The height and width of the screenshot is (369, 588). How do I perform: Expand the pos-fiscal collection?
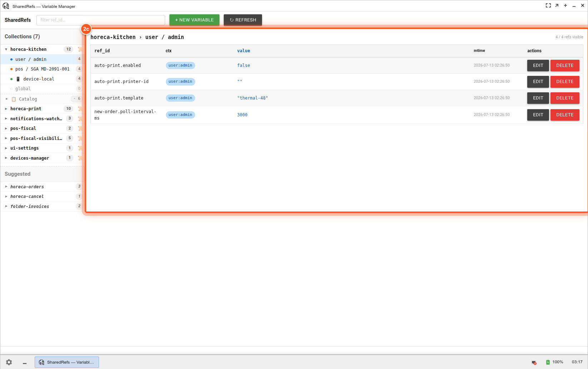coord(6,128)
